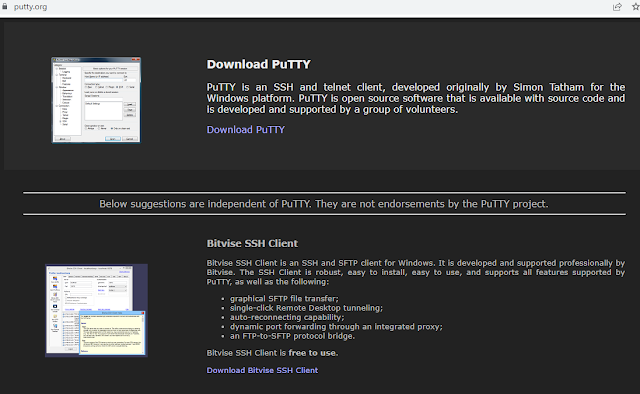The width and height of the screenshot is (640, 394).
Task: Click the paragraph starting 'Bitvise SSH Client is an SSH and SFTP'
Action: (416, 272)
